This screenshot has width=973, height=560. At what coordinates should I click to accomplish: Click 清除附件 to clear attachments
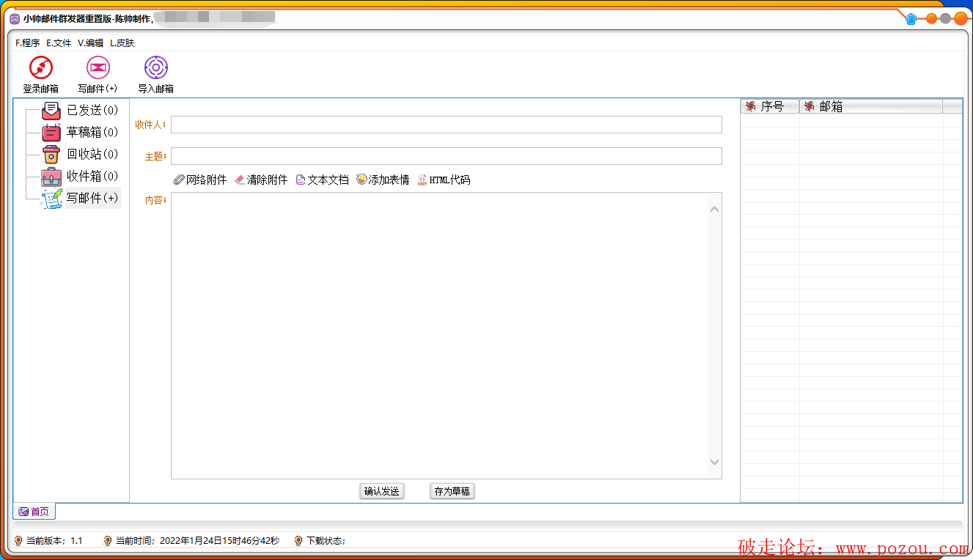(261, 180)
